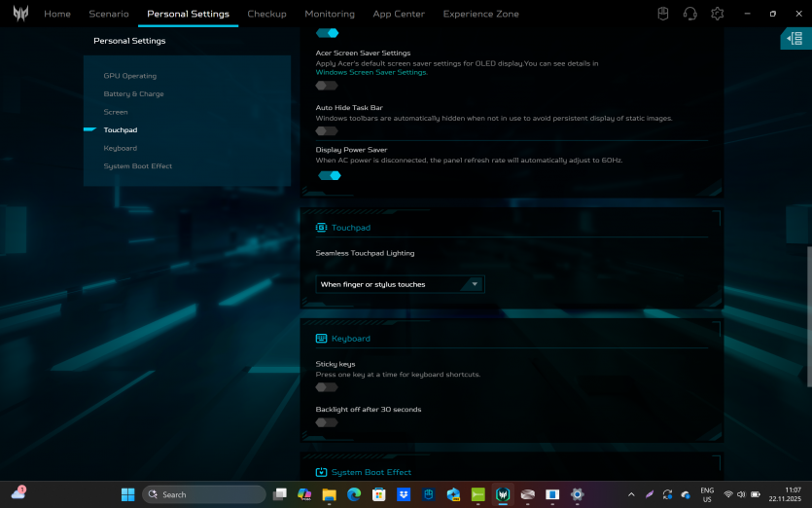Enable Backlight off after 30 seconds

(x=327, y=422)
